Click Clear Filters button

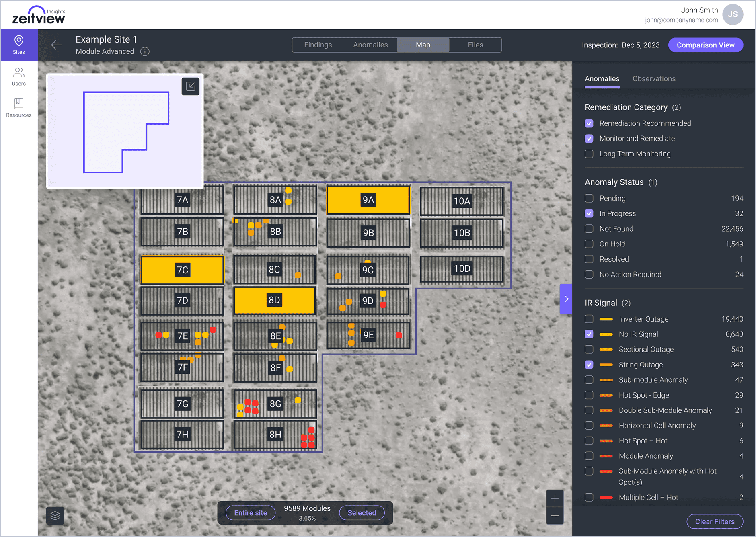pyautogui.click(x=715, y=521)
